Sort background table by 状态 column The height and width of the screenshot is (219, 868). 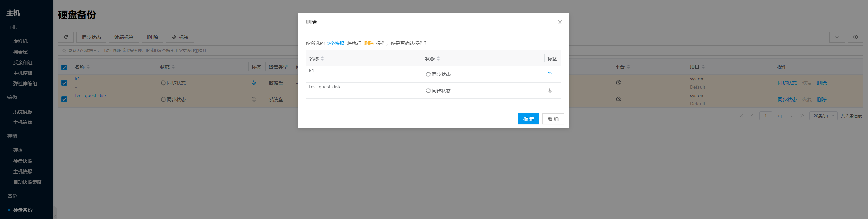[x=173, y=67]
